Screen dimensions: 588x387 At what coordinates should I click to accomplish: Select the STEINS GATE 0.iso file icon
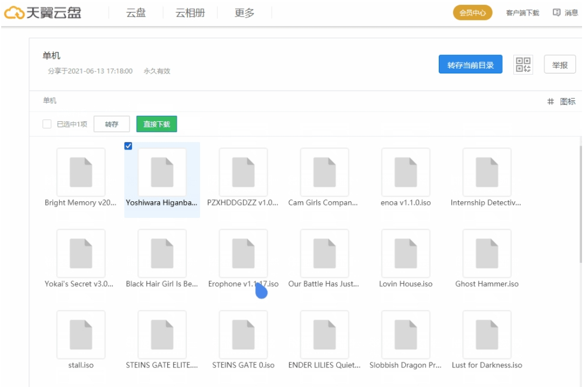click(x=243, y=335)
